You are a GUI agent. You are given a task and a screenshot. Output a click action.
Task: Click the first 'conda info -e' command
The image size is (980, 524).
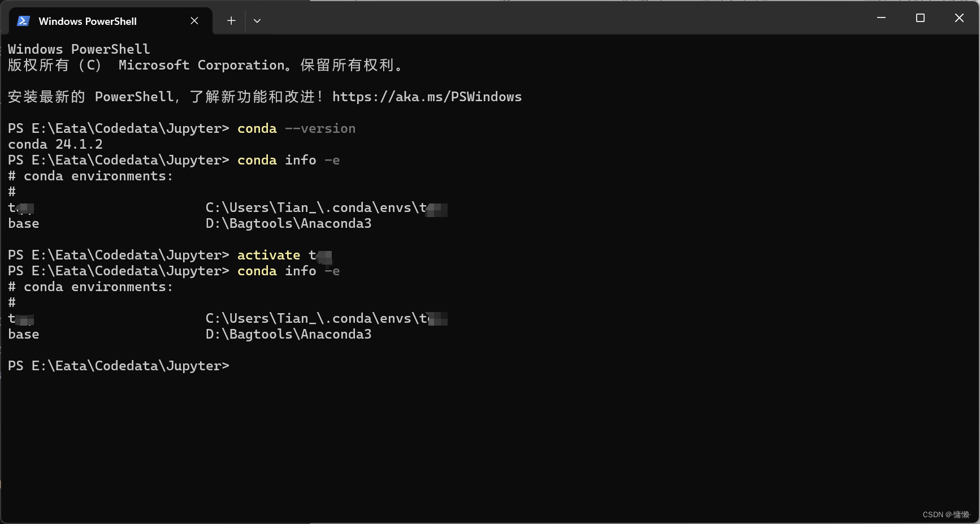[288, 160]
